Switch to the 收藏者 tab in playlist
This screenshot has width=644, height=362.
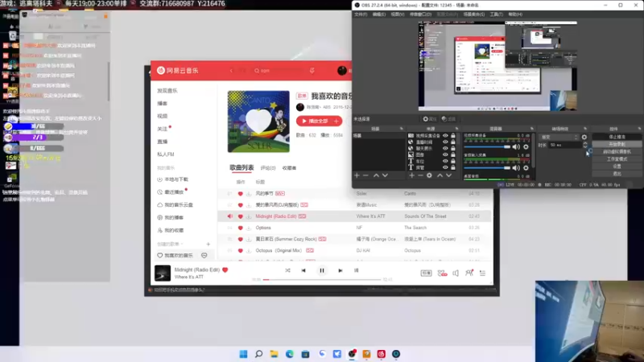coord(289,168)
